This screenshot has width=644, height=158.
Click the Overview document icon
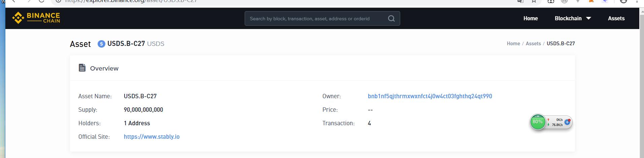pyautogui.click(x=82, y=68)
